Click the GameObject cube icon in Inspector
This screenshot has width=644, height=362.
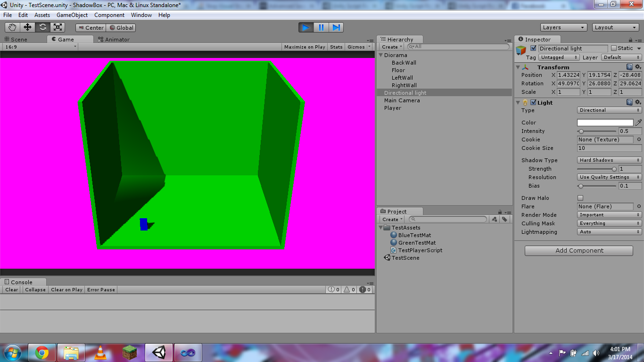pyautogui.click(x=521, y=50)
